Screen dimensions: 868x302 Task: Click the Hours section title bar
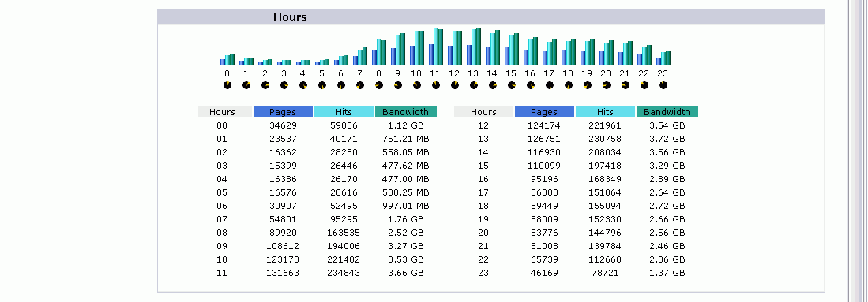(x=491, y=17)
